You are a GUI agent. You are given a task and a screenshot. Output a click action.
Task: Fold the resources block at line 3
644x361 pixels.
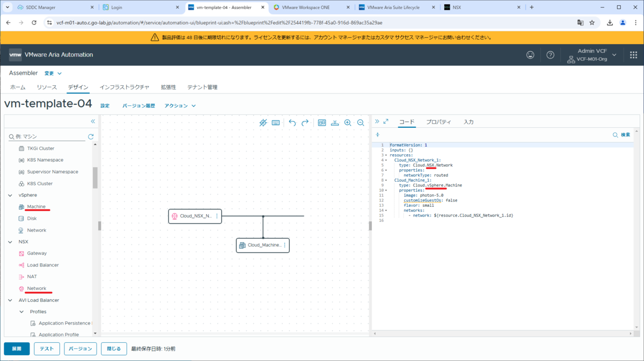coord(386,155)
